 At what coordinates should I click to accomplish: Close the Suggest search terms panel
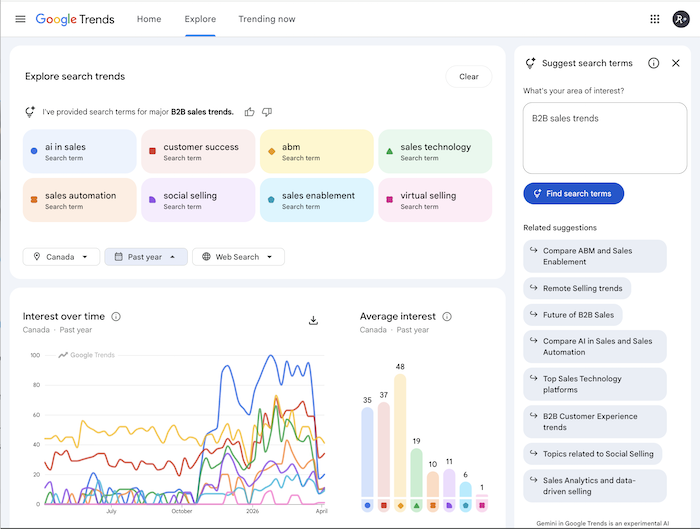tap(676, 63)
